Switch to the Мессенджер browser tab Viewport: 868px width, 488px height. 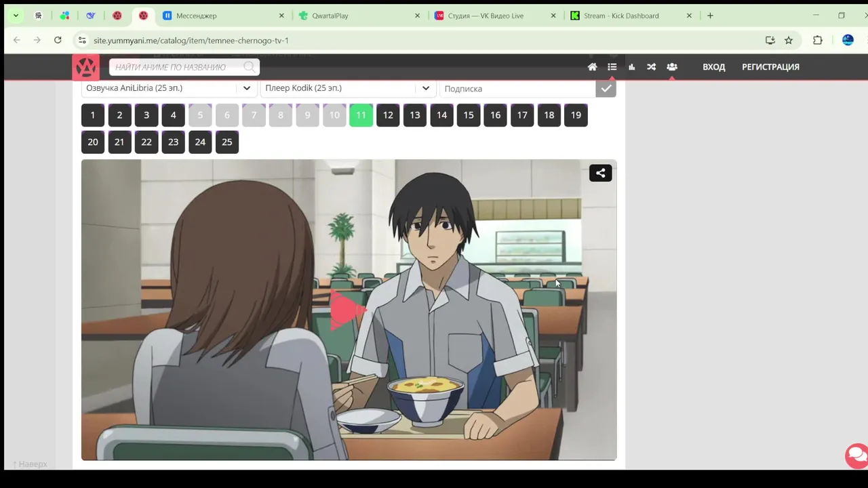click(224, 16)
